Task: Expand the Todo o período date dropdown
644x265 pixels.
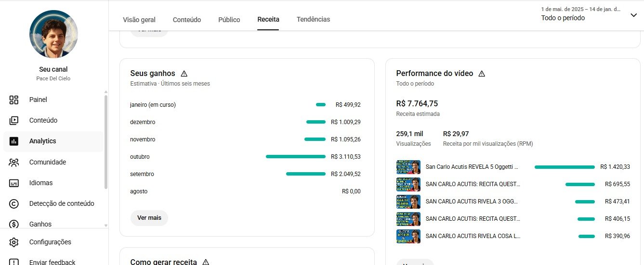Action: point(633,15)
